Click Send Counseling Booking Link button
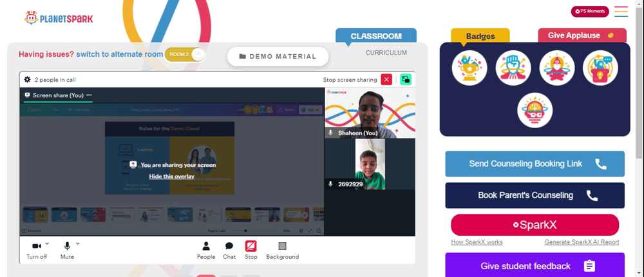 pos(535,164)
